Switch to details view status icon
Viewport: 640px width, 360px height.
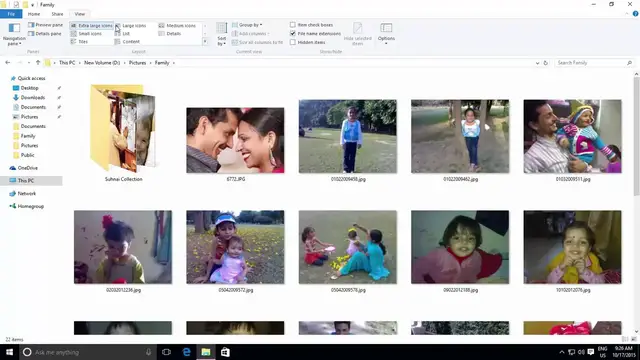pyautogui.click(x=625, y=339)
